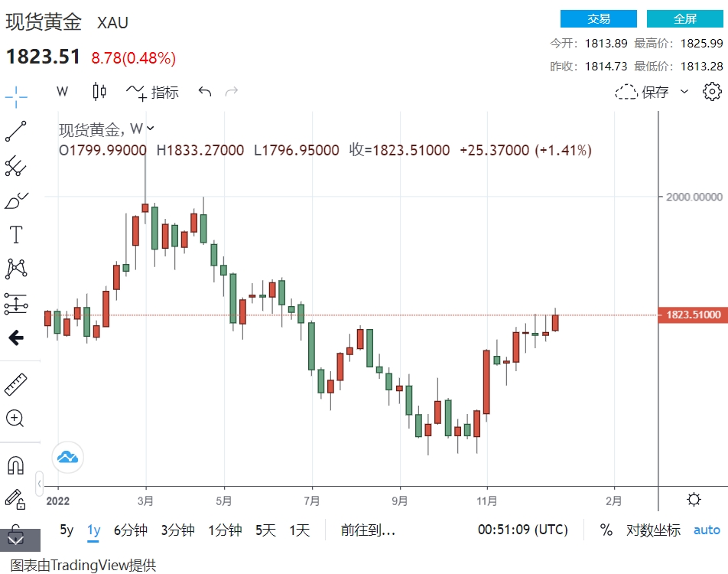Expand the 保存 dropdown arrow
The width and height of the screenshot is (728, 574).
(x=684, y=92)
